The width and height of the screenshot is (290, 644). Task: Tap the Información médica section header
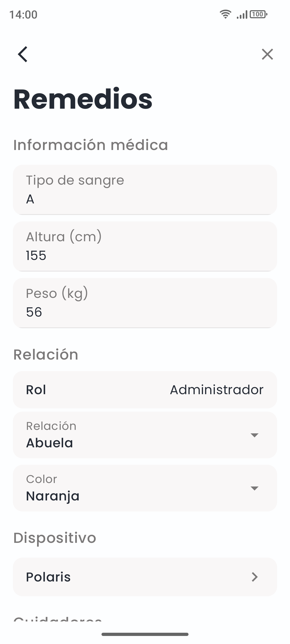[91, 145]
